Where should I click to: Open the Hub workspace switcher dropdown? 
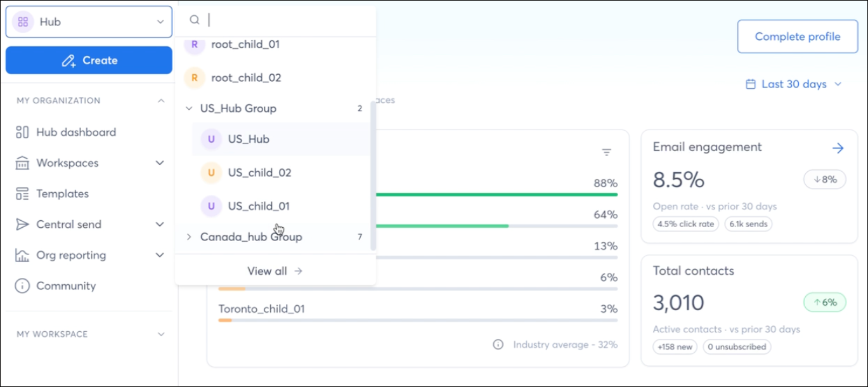89,22
